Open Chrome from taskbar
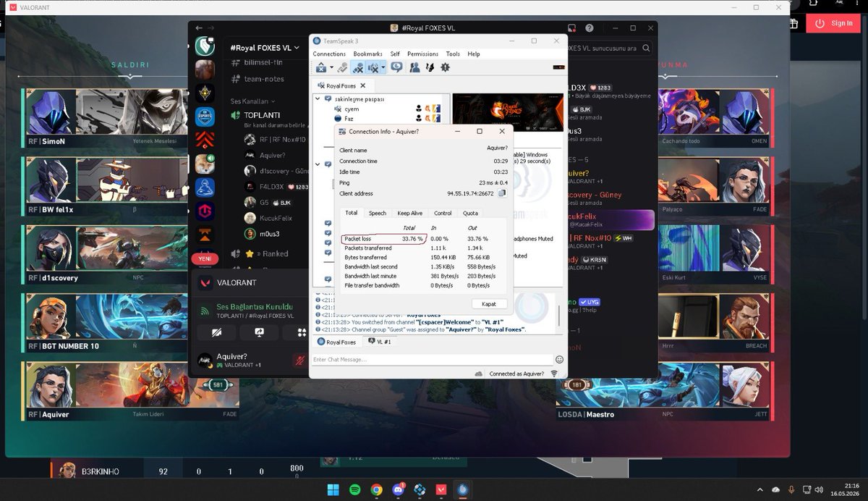The image size is (868, 501). point(376,489)
